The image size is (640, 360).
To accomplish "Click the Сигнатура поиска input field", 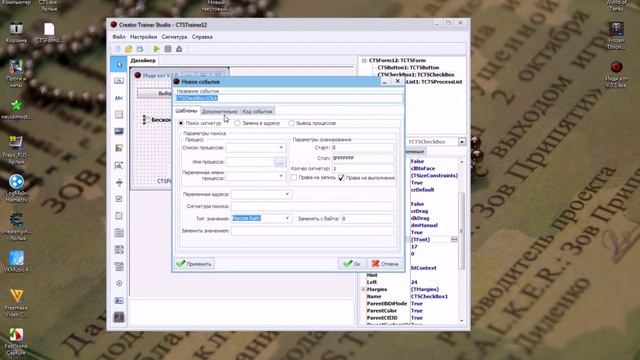I will pos(313,207).
